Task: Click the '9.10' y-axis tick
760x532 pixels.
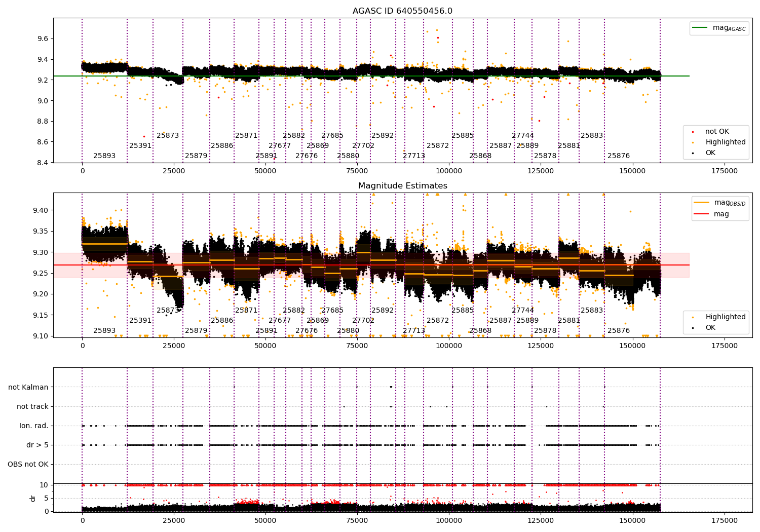Action: [41, 336]
